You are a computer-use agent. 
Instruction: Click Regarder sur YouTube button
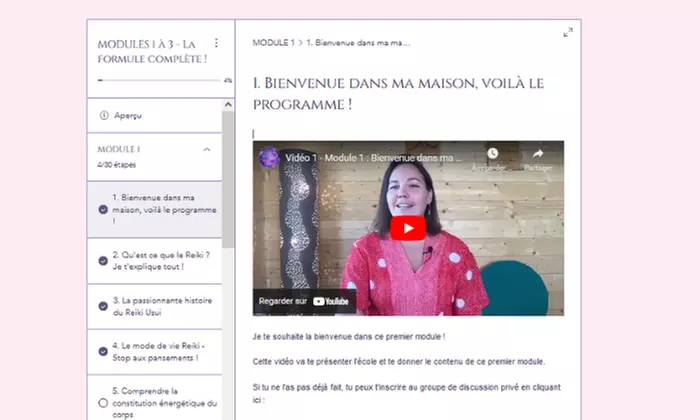tap(304, 301)
